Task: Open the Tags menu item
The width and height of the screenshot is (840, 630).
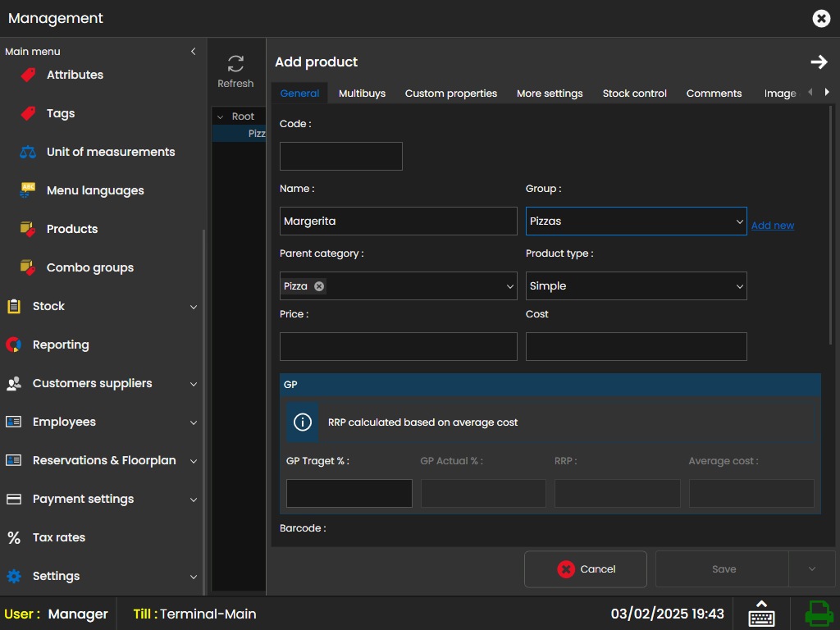Action: click(x=60, y=113)
